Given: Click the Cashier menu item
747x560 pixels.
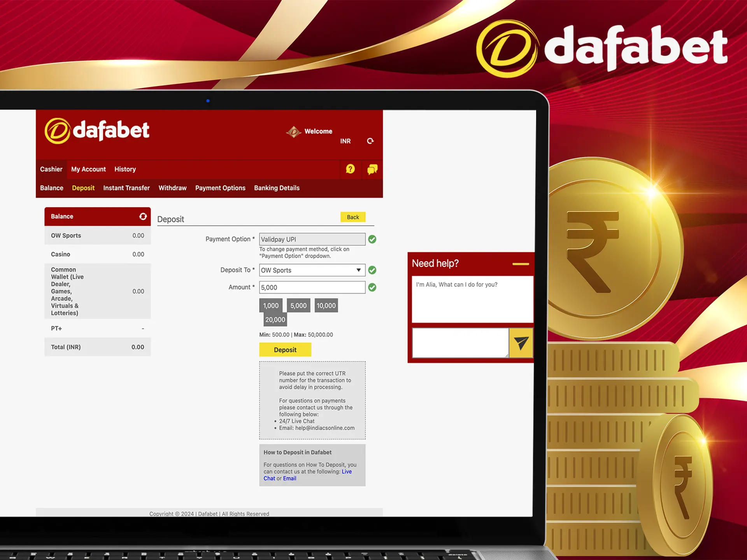Looking at the screenshot, I should 53,169.
